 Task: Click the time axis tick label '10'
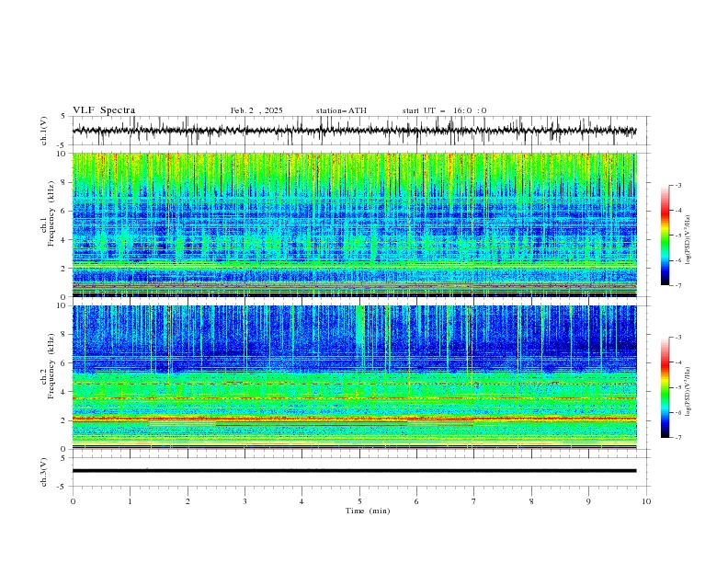[x=646, y=501]
